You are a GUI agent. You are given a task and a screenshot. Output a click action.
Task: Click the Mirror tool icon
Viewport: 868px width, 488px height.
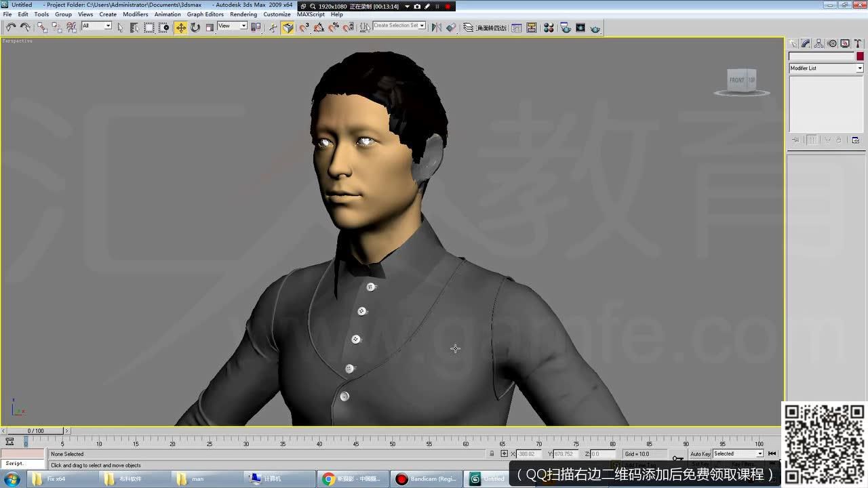click(x=437, y=28)
